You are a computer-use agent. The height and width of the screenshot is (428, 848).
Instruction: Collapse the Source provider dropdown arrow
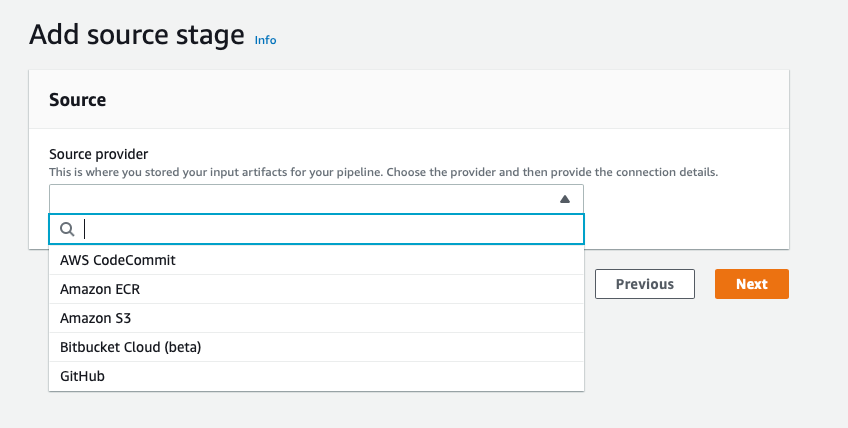tap(565, 199)
